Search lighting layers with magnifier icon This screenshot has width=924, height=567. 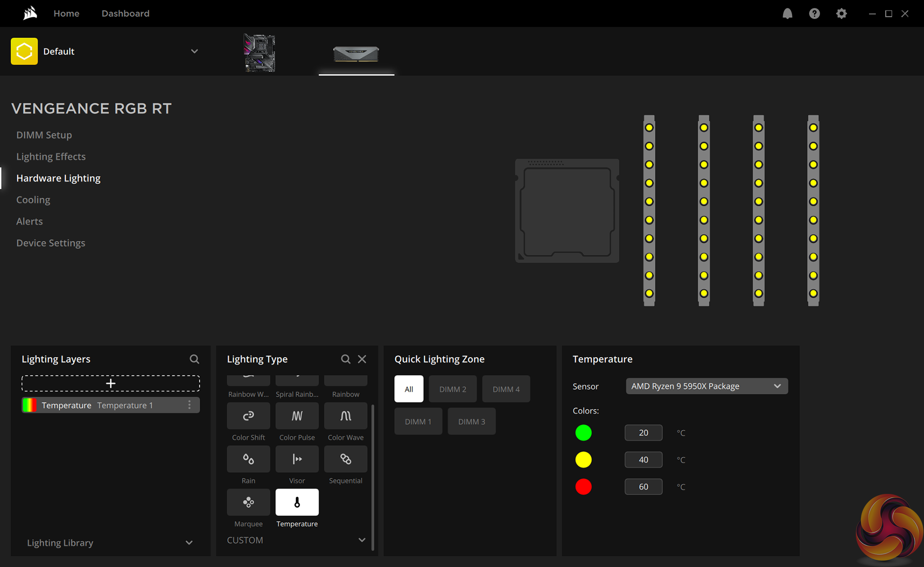194,359
